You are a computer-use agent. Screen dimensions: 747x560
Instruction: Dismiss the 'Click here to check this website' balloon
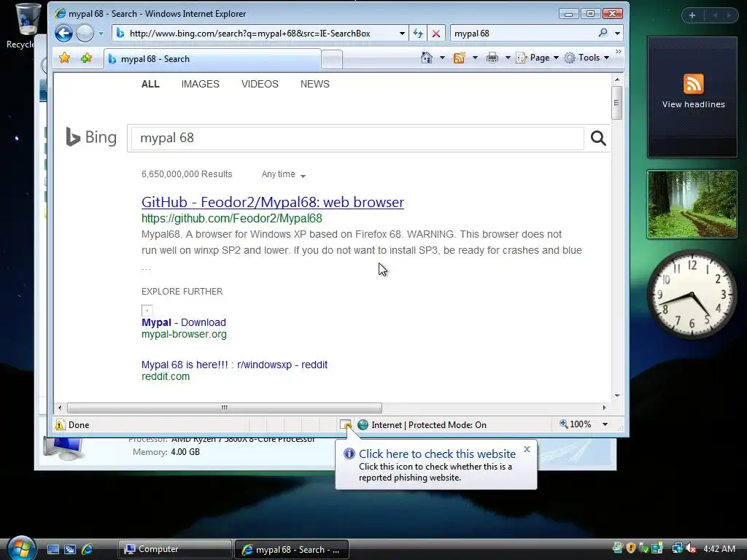click(527, 449)
